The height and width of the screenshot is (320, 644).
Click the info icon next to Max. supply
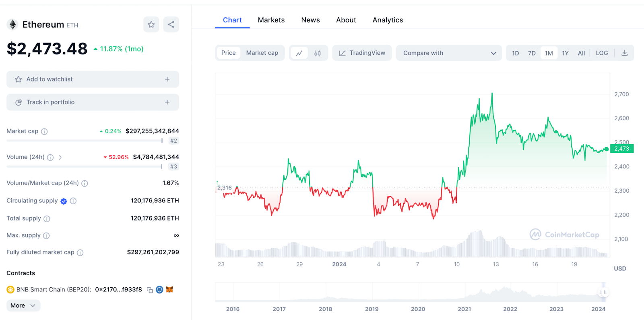46,236
